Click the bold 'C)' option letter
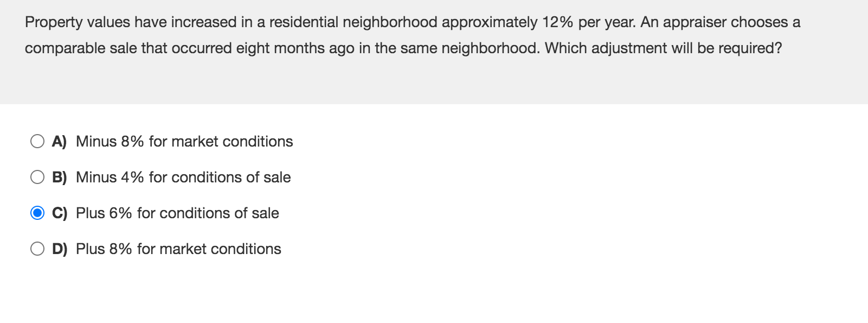The image size is (868, 323). pyautogui.click(x=59, y=213)
